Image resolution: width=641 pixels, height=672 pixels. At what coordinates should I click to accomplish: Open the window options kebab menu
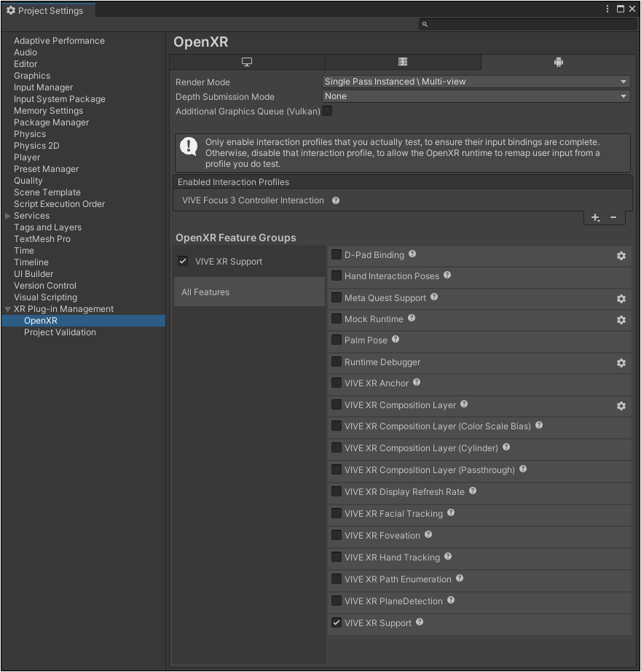[x=607, y=9]
